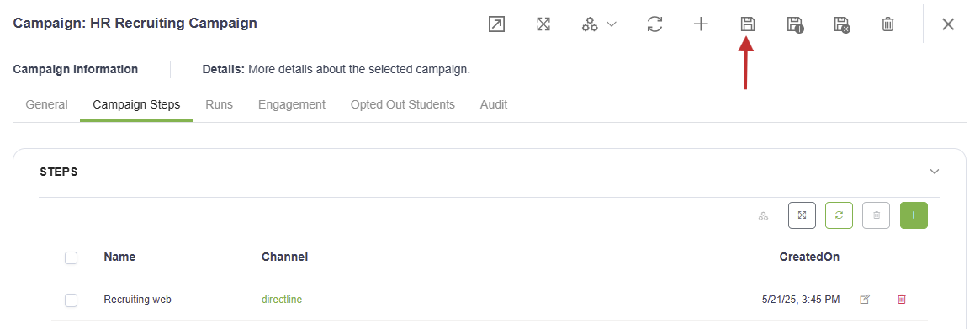This screenshot has height=329, width=980.
Task: Delete the campaign via top trash icon
Action: [x=887, y=24]
